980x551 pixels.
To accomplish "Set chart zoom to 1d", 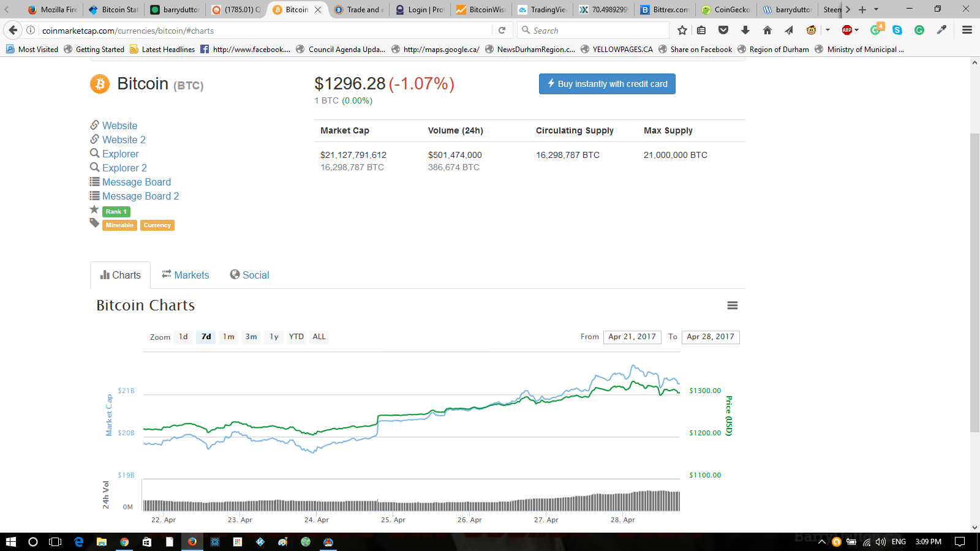I will 183,337.
